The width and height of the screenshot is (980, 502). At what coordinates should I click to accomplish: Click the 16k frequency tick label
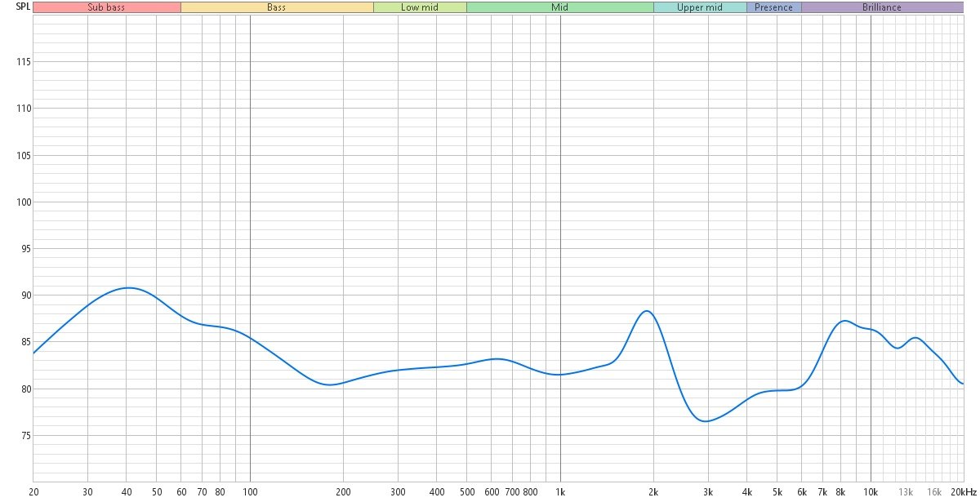(x=933, y=492)
